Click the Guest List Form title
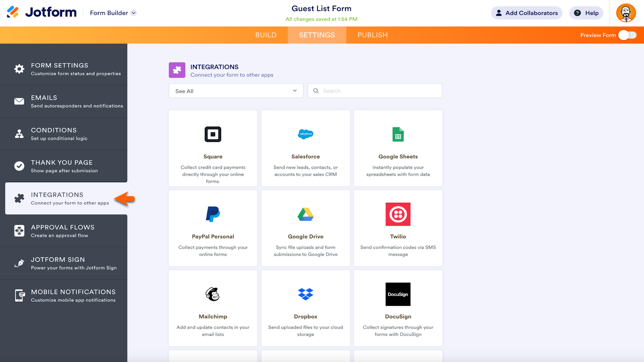Viewport: 644px width, 362px height. click(321, 8)
